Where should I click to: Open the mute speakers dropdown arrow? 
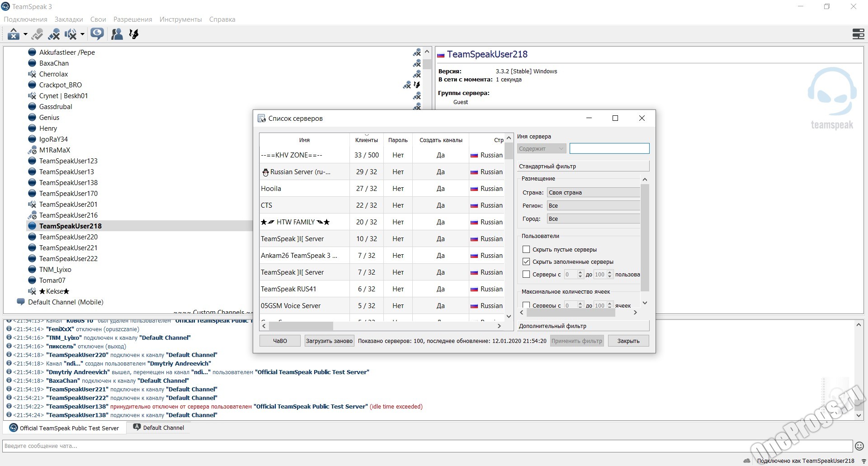pyautogui.click(x=82, y=34)
